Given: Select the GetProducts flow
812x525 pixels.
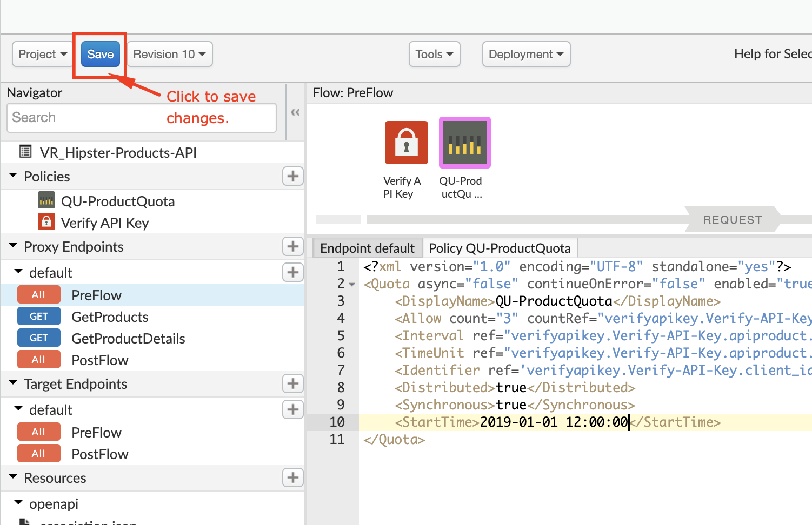Looking at the screenshot, I should coord(110,317).
